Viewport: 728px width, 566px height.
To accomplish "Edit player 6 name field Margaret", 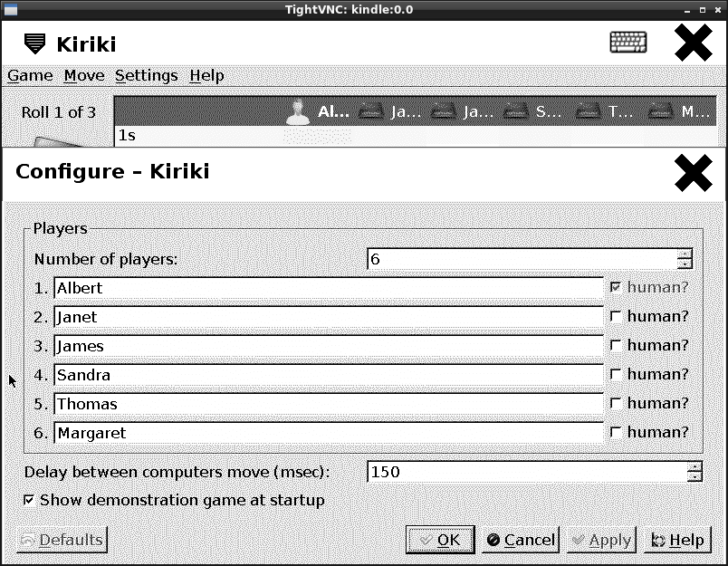I will [329, 433].
